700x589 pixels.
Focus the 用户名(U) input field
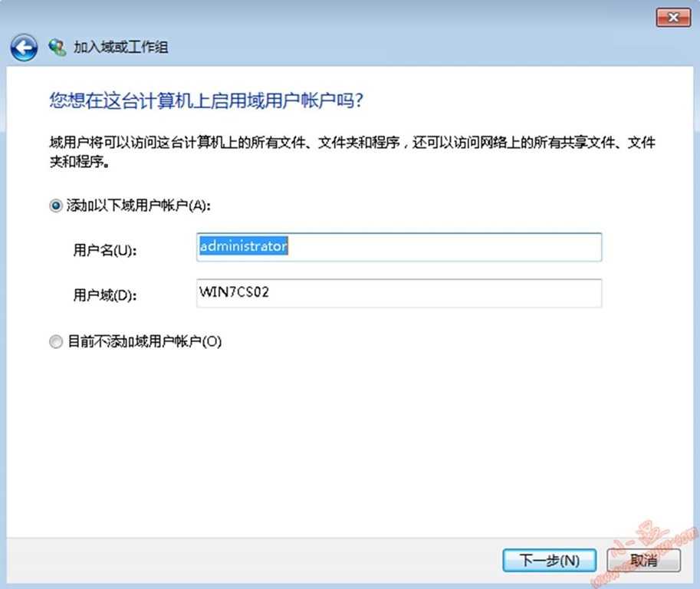(x=399, y=247)
